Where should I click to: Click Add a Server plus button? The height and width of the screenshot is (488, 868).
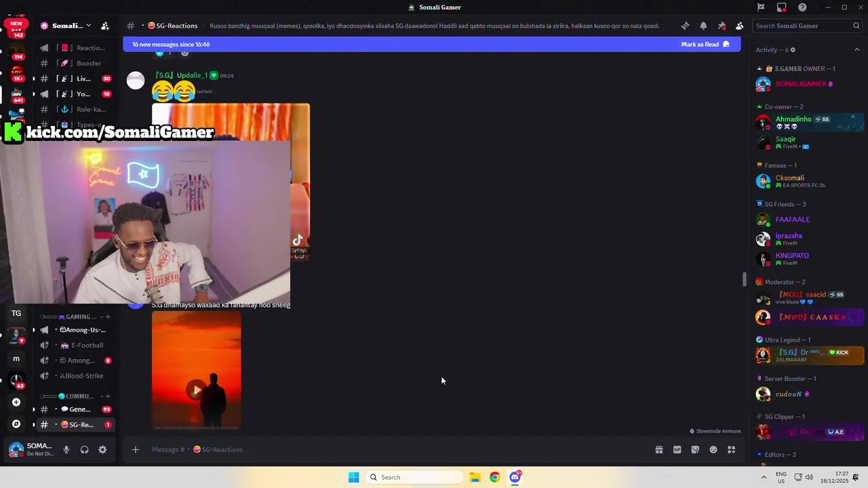tap(16, 402)
